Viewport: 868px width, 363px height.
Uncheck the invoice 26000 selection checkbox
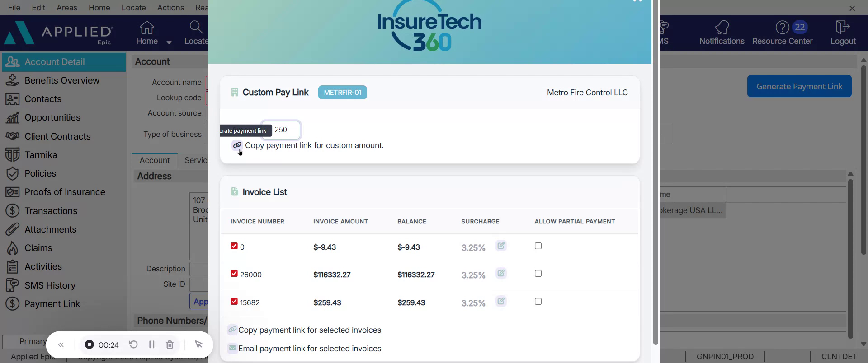234,274
